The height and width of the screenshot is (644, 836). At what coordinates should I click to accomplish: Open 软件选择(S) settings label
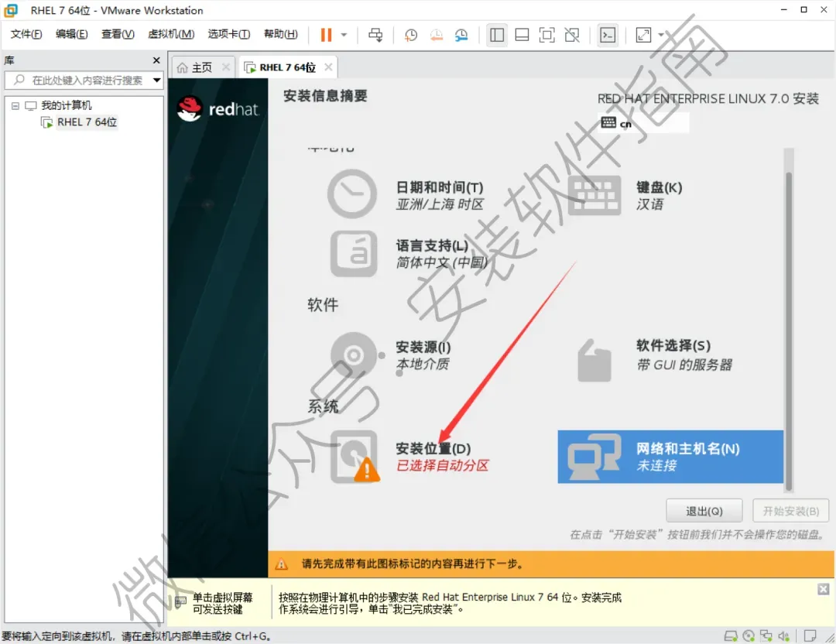click(673, 345)
